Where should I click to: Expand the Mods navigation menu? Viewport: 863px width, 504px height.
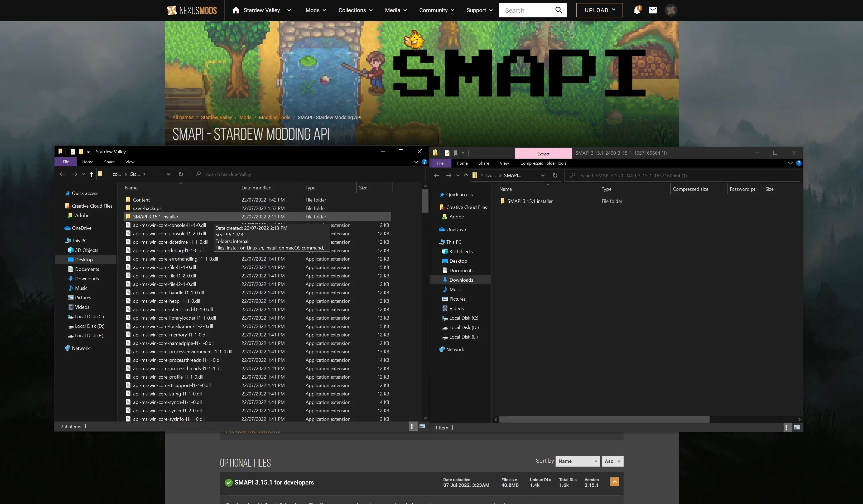tap(315, 10)
